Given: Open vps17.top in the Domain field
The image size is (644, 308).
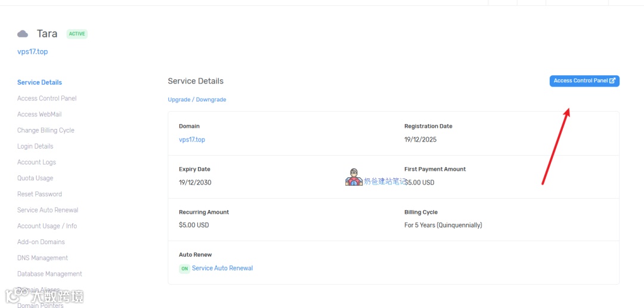Looking at the screenshot, I should (x=192, y=140).
